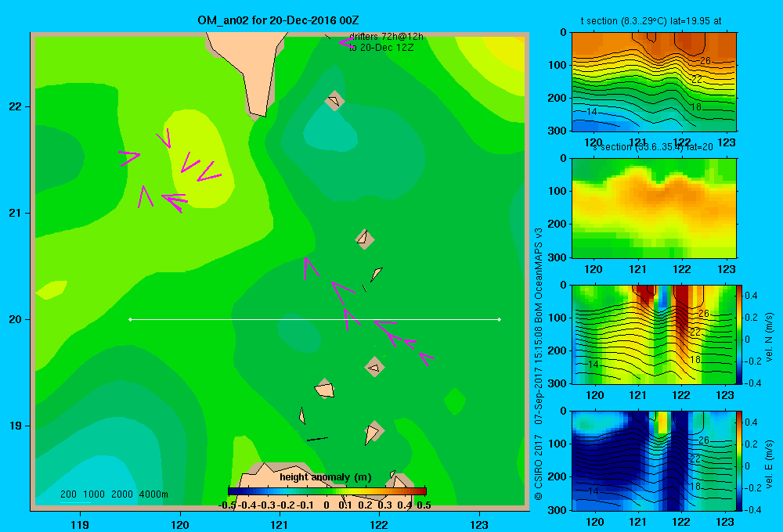Viewport: 783px width, 532px height.
Task: Click contour label "26" in temperature section
Action: (705, 61)
